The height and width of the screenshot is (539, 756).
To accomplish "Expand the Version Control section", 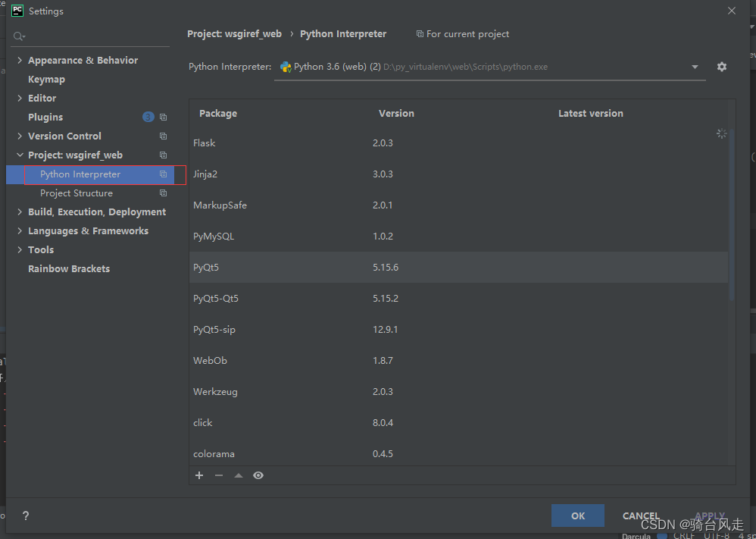I will [x=20, y=136].
